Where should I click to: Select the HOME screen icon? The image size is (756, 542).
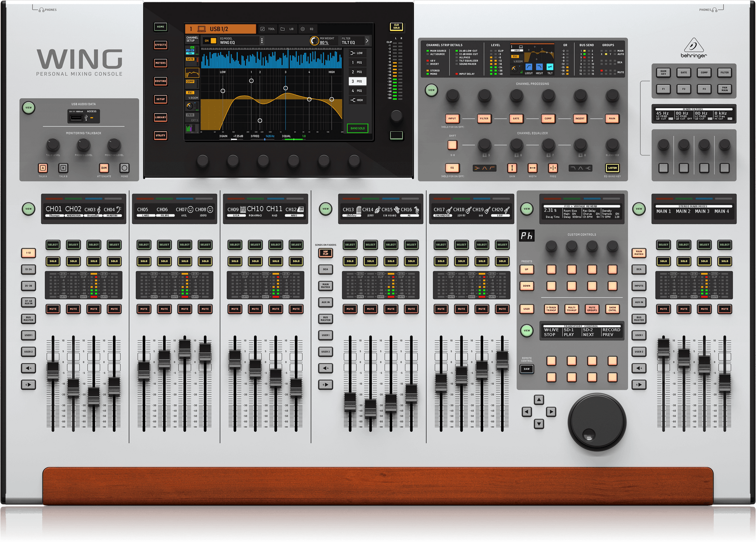tap(160, 26)
